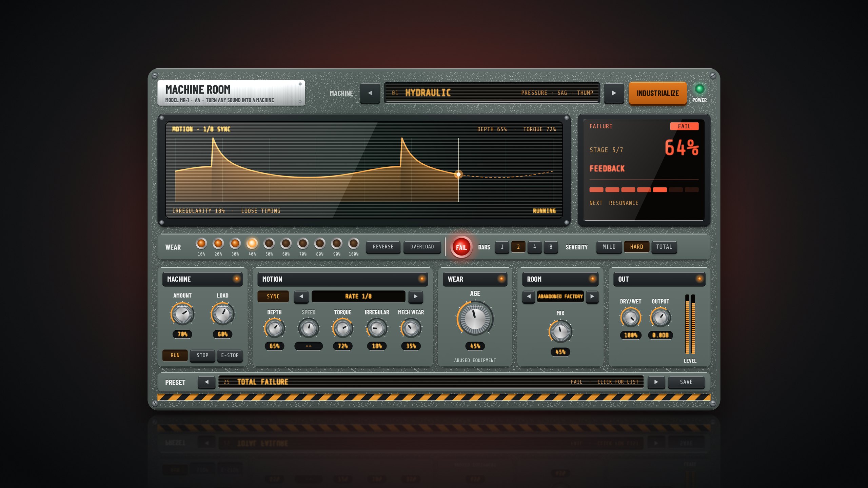Viewport: 868px width, 488px height.
Task: Select next room type arrow
Action: pos(592,297)
